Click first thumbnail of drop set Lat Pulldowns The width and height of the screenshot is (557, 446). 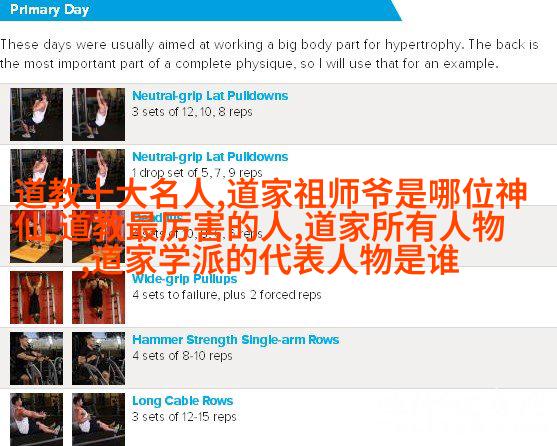[37, 175]
